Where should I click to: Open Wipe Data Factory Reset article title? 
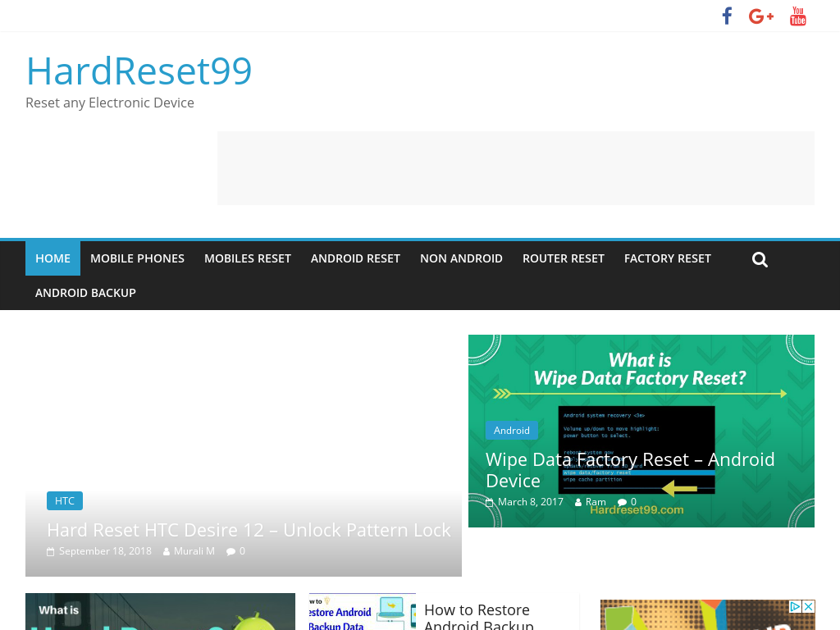(x=630, y=470)
